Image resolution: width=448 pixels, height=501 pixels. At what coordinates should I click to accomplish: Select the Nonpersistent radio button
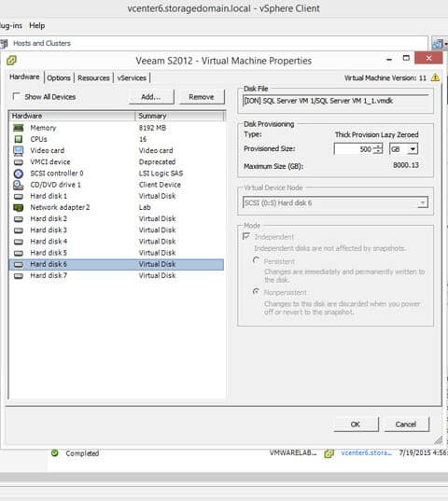tap(256, 292)
